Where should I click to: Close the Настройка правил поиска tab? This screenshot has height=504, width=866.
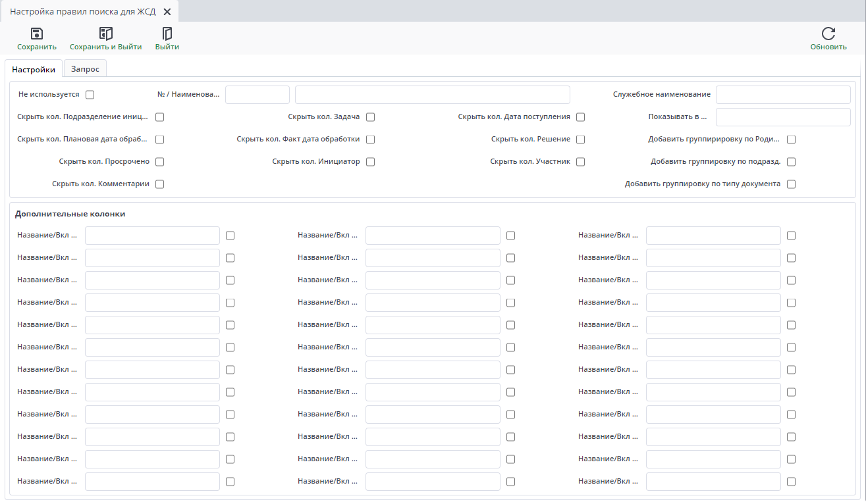167,12
